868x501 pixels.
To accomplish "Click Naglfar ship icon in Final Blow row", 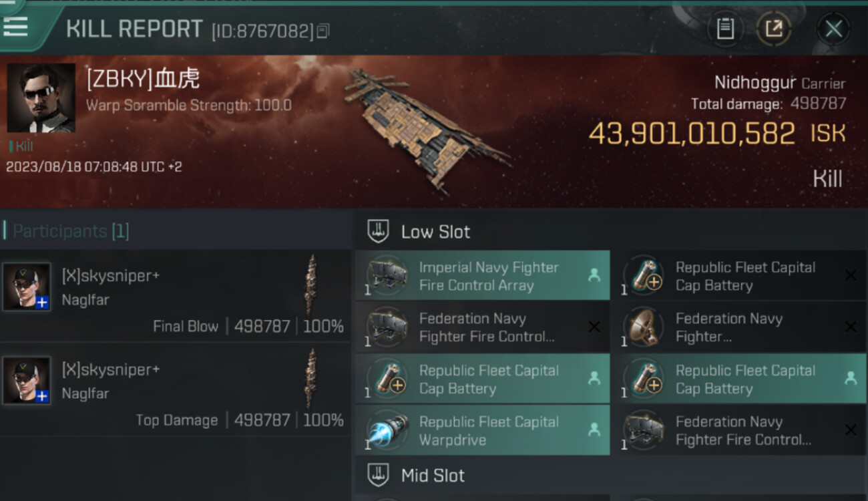I will pyautogui.click(x=310, y=285).
